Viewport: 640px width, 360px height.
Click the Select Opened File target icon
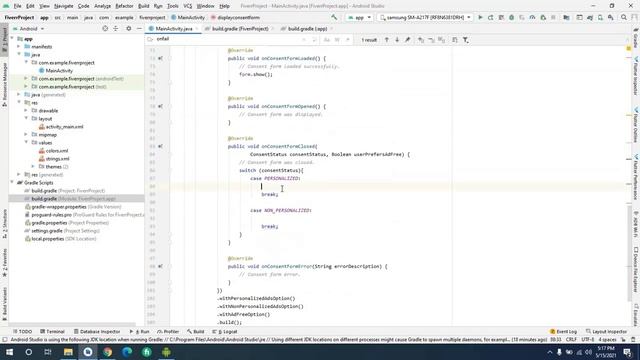pos(105,29)
